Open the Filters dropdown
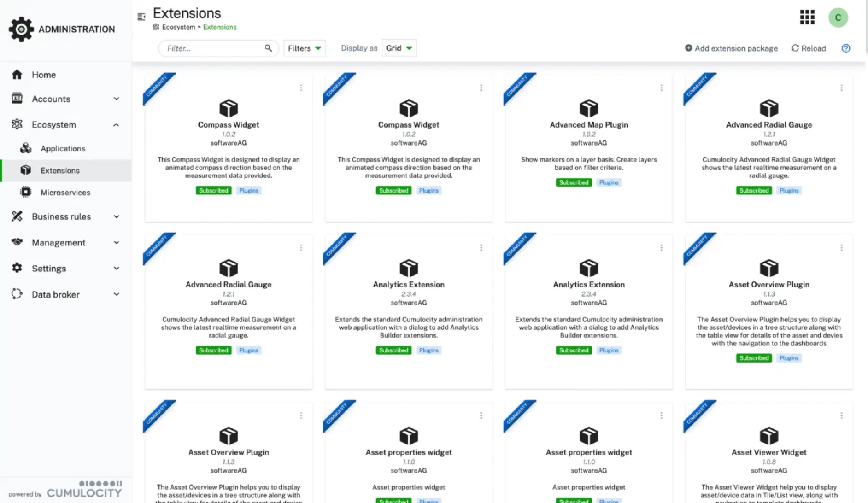868x503 pixels. (304, 48)
